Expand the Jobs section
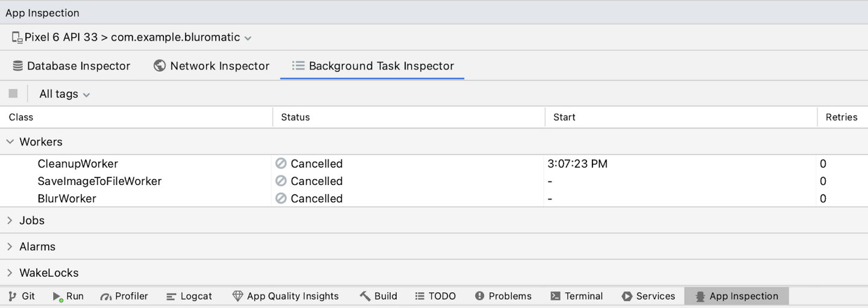This screenshot has height=308, width=868. 10,221
